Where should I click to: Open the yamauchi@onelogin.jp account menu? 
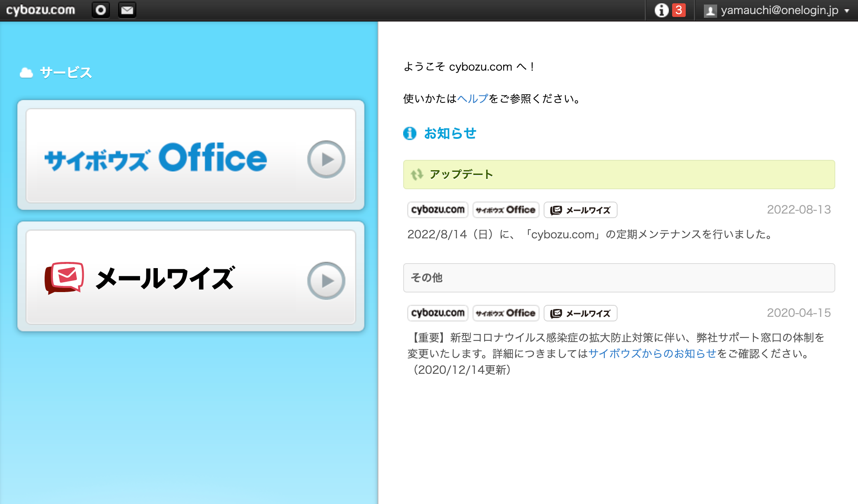click(x=776, y=10)
